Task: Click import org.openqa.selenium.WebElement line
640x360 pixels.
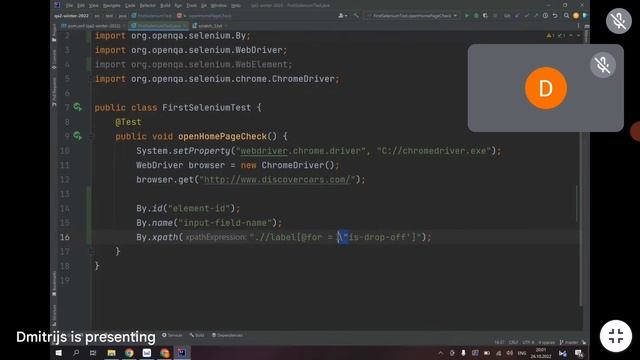Action: (193, 64)
